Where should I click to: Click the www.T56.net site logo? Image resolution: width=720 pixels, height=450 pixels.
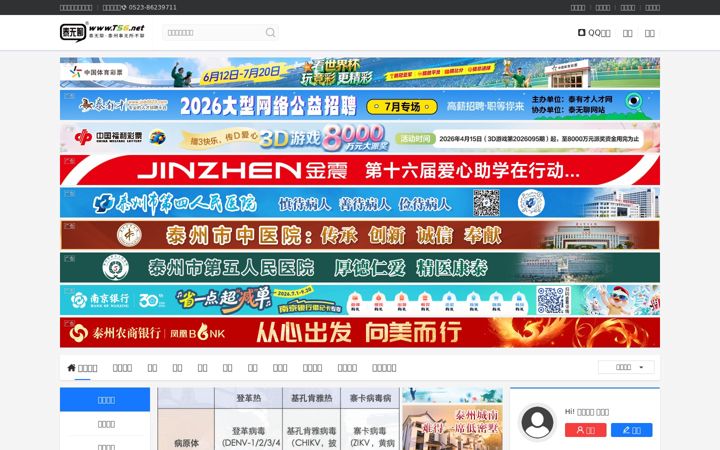tap(102, 32)
